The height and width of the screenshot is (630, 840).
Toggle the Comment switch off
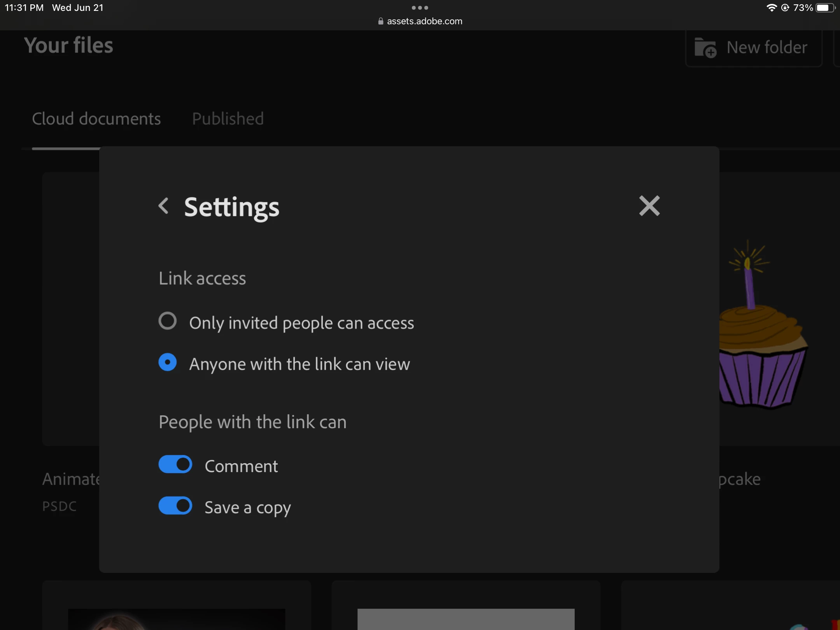(175, 464)
